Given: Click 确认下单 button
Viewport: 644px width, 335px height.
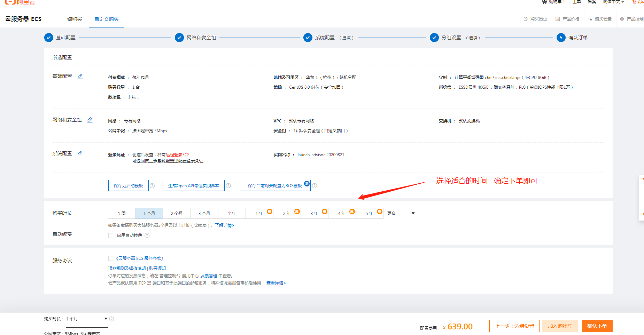Looking at the screenshot, I should click(597, 326).
